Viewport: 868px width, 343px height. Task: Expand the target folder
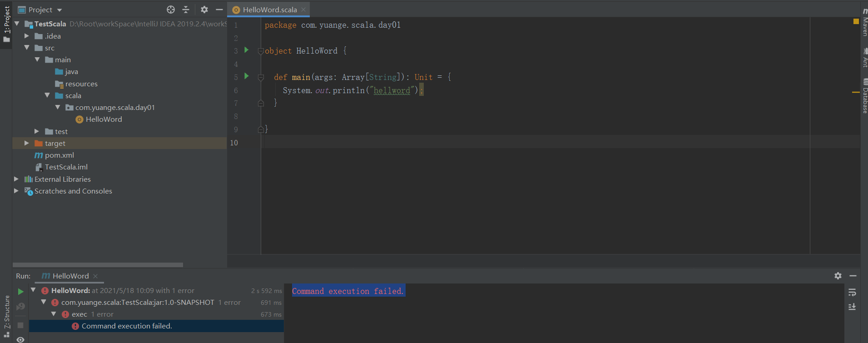coord(27,143)
